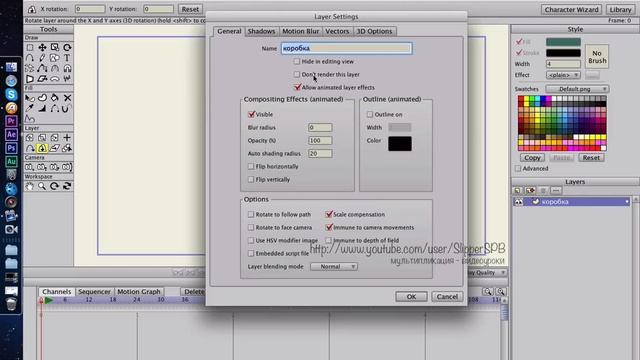Click the Opacity (%) value field
The width and height of the screenshot is (640, 360).
(x=320, y=140)
